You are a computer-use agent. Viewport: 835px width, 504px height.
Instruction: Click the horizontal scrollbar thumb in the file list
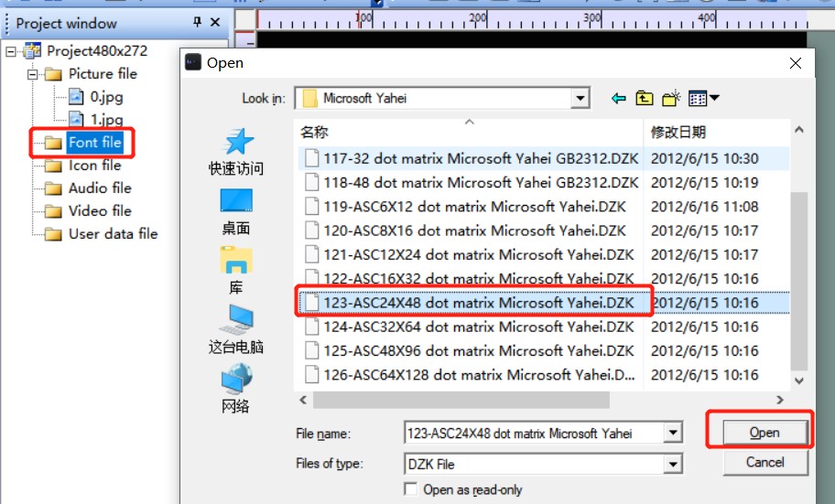click(x=461, y=400)
